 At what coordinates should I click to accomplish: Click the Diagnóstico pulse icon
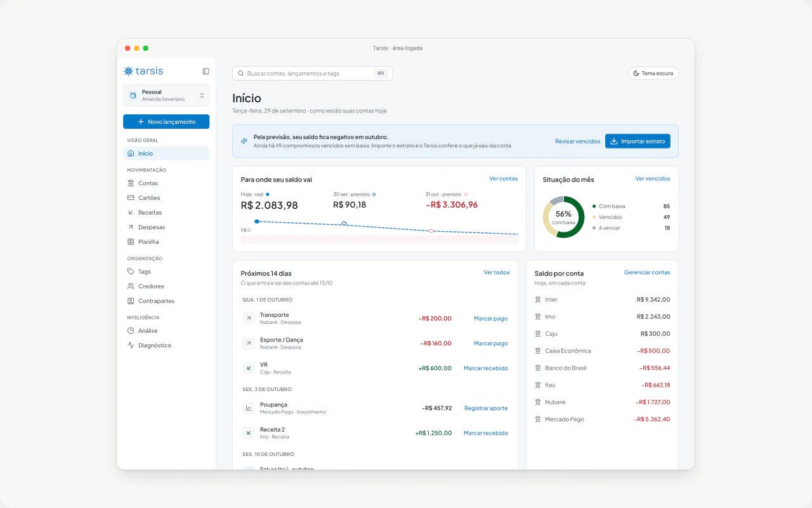click(x=131, y=345)
